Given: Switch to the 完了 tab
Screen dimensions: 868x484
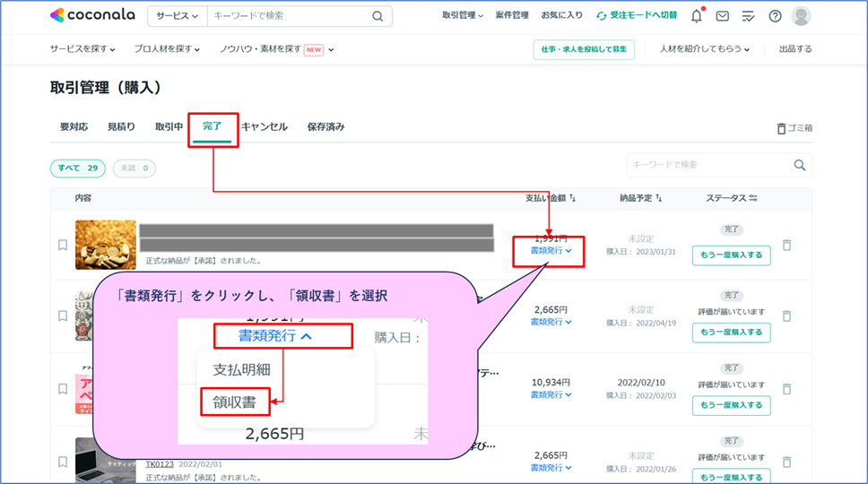Looking at the screenshot, I should pos(213,127).
